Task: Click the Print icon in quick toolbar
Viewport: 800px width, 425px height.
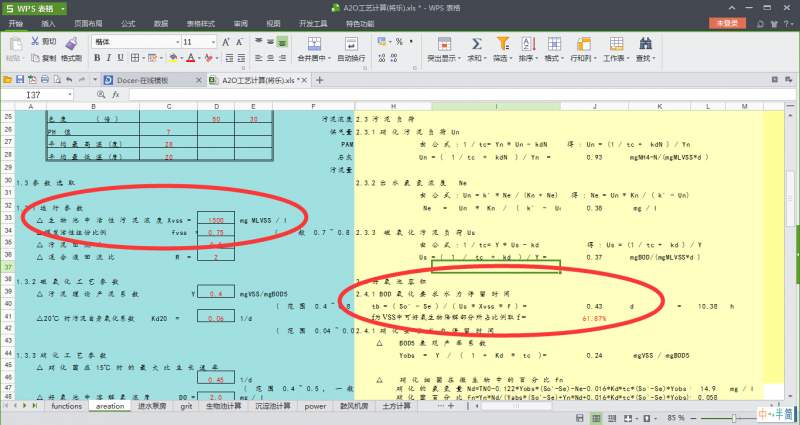Action: (44, 80)
